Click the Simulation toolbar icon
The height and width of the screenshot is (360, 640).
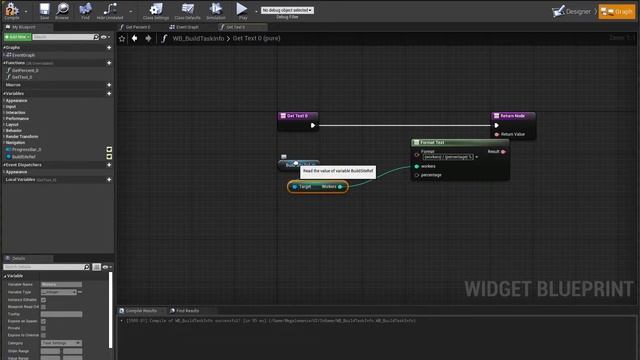pyautogui.click(x=216, y=11)
